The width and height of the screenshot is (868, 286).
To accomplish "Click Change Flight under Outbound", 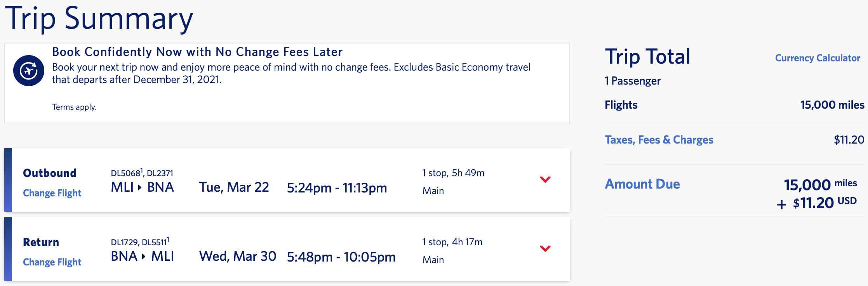I will 52,193.
